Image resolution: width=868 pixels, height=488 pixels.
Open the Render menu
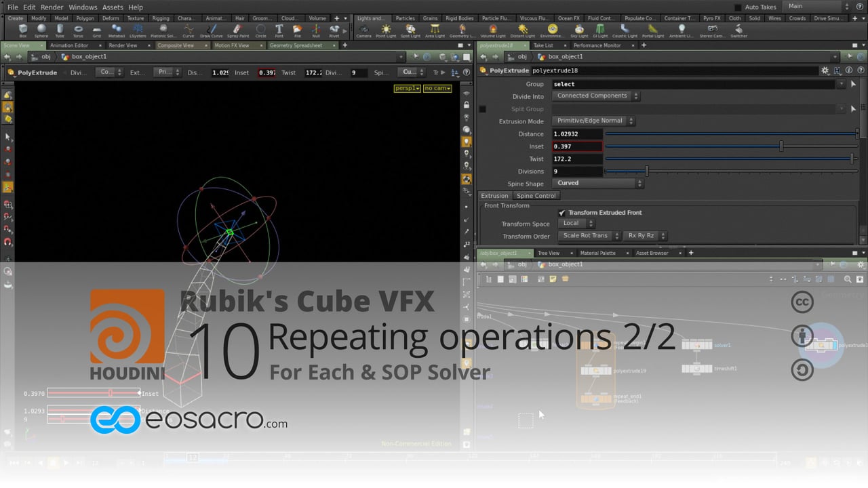(x=51, y=7)
